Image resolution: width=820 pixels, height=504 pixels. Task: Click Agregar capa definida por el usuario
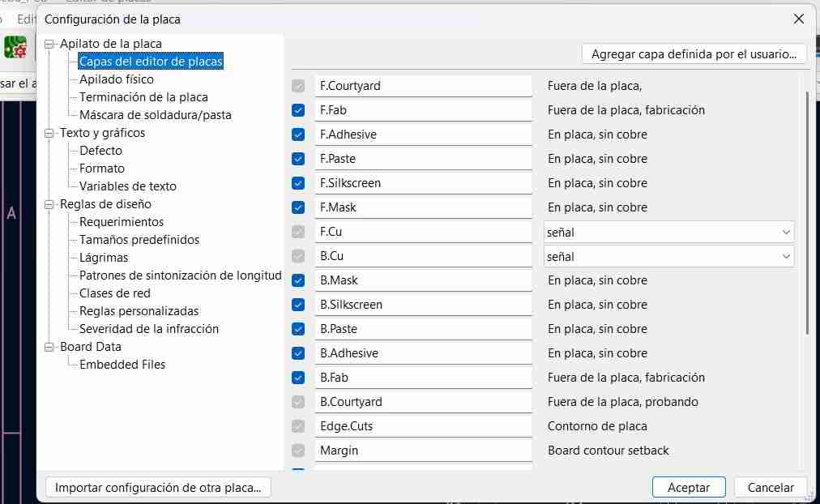click(694, 53)
